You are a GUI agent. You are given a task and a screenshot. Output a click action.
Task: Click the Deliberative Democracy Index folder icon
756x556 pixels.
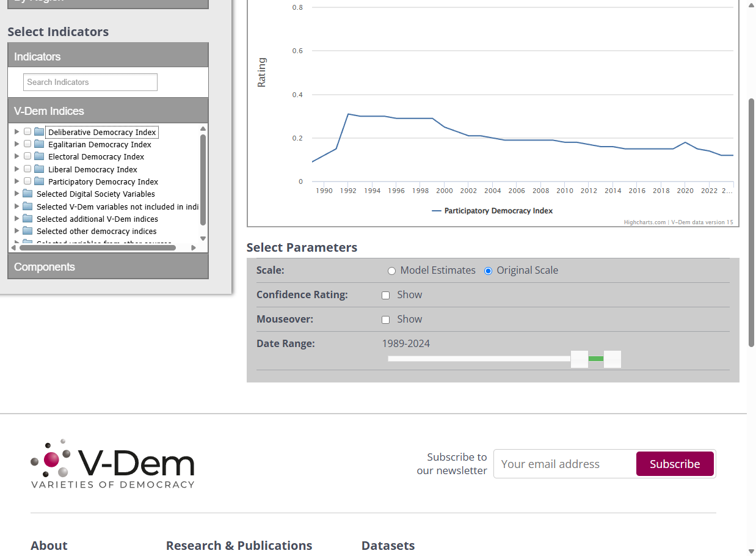pyautogui.click(x=39, y=132)
